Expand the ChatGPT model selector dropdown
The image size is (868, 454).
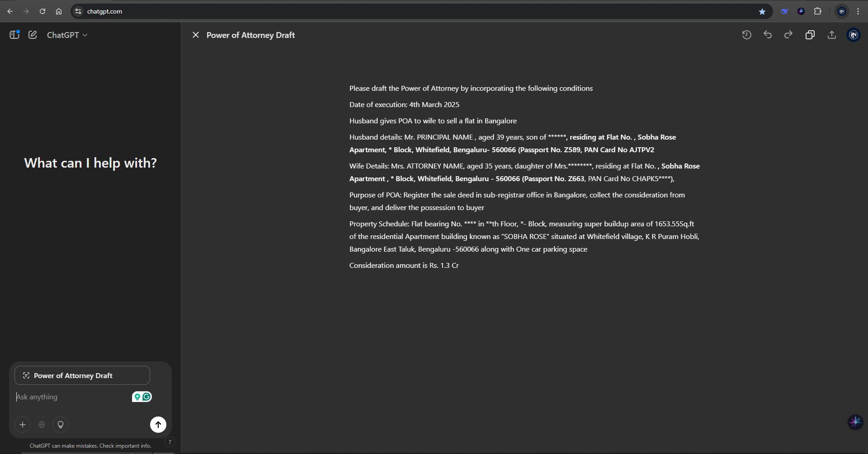pos(67,35)
